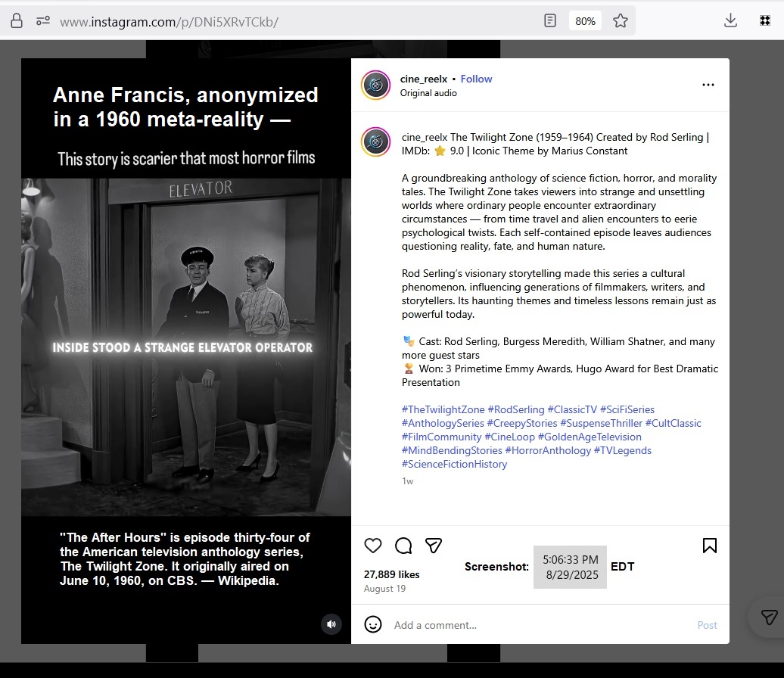Viewport: 784px width, 678px height.
Task: Toggle reader view icon in address bar
Action: click(550, 21)
